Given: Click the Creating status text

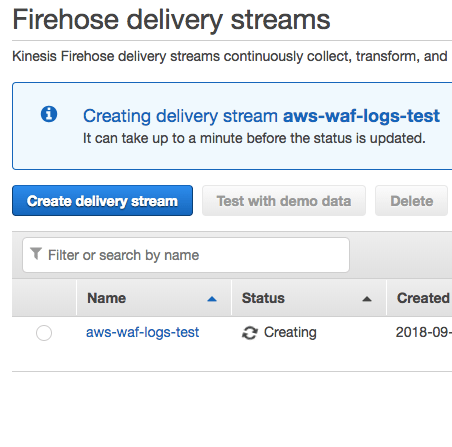Looking at the screenshot, I should pos(290,332).
